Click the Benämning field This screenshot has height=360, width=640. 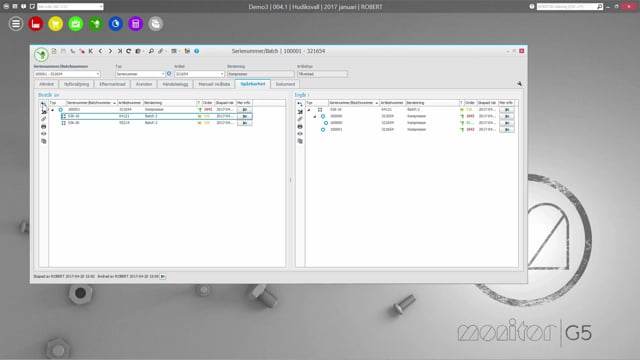(x=260, y=74)
